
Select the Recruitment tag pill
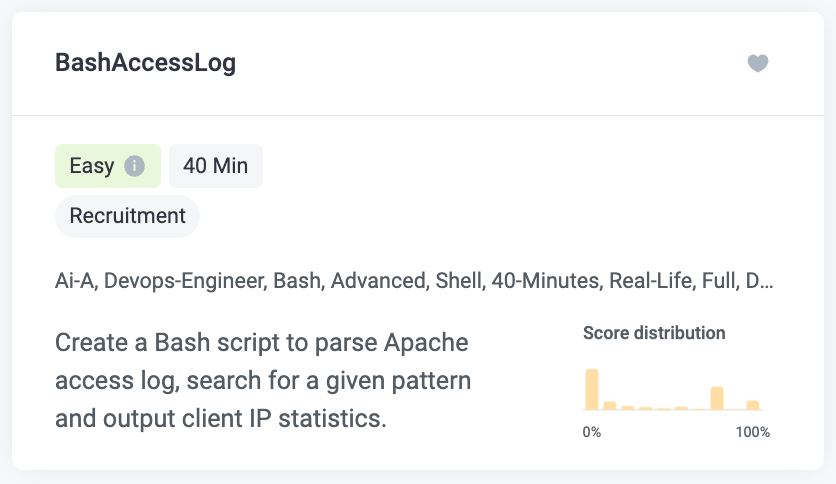click(x=127, y=216)
